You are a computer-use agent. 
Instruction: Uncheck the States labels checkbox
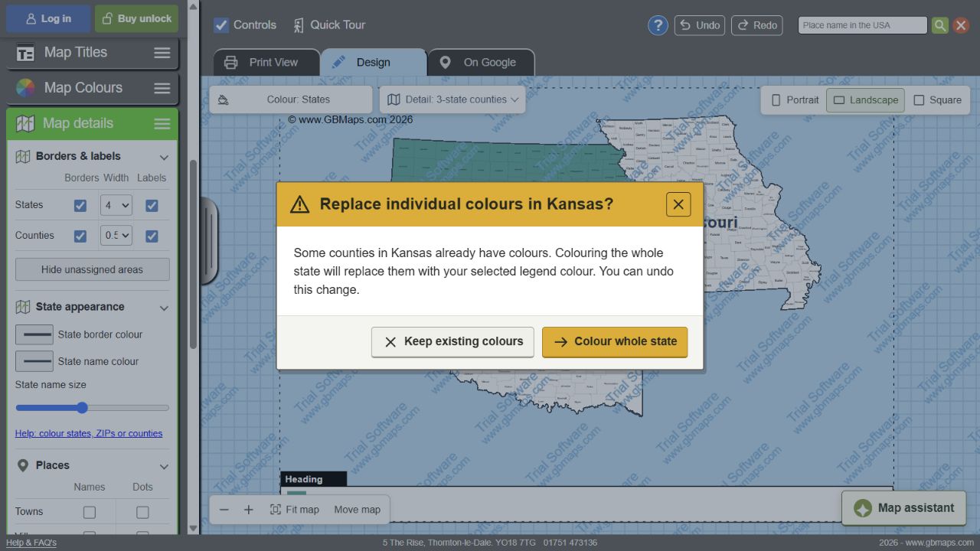[x=152, y=205]
